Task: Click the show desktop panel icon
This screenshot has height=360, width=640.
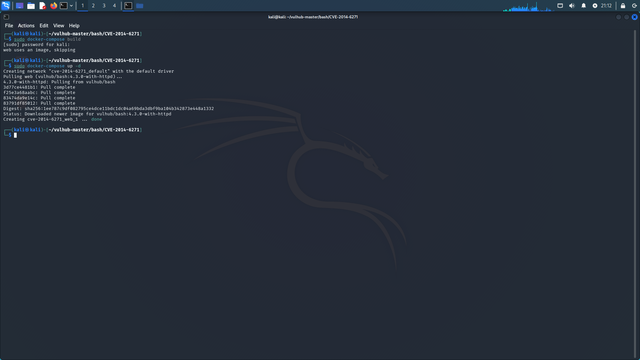Action: tap(19, 6)
